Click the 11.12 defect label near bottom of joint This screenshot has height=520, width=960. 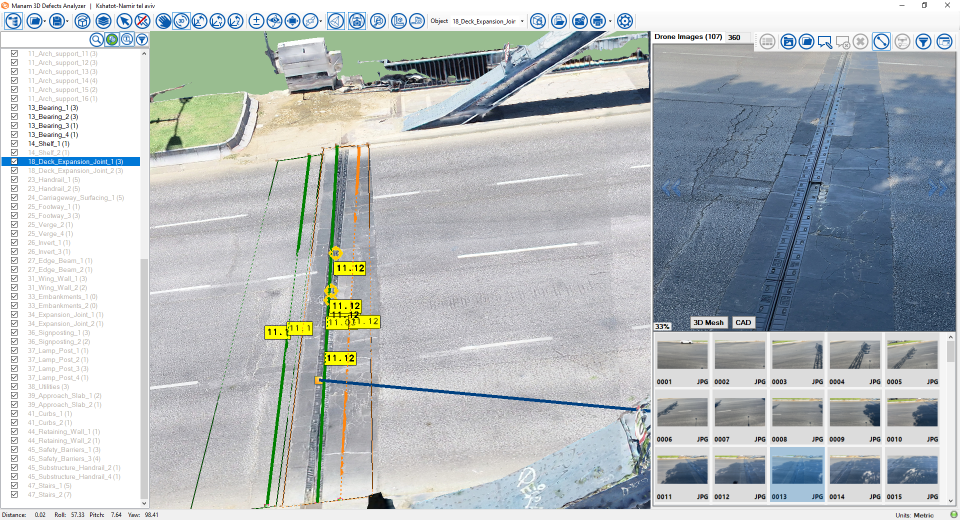[x=340, y=358]
